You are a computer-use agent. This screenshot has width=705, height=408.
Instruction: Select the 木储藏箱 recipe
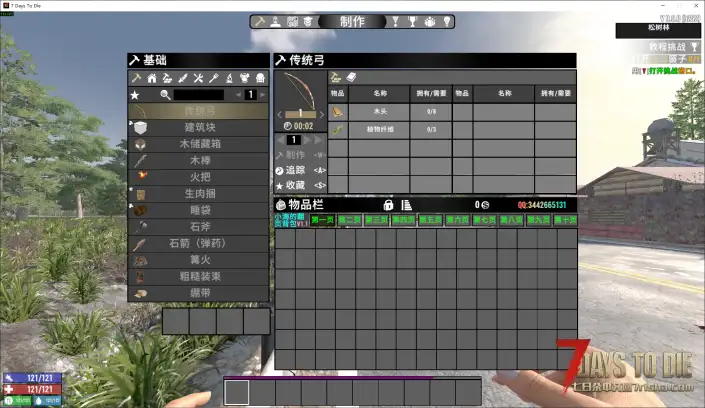click(199, 144)
